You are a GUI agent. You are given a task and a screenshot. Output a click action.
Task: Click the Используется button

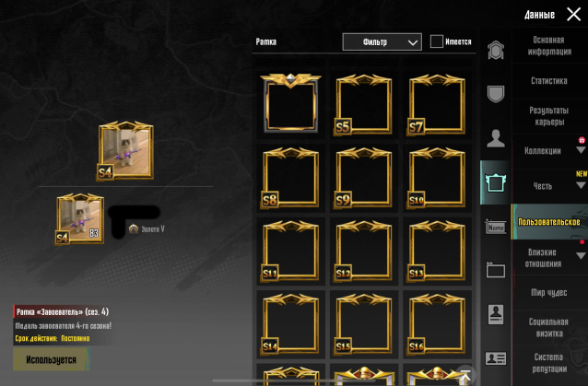[52, 359]
